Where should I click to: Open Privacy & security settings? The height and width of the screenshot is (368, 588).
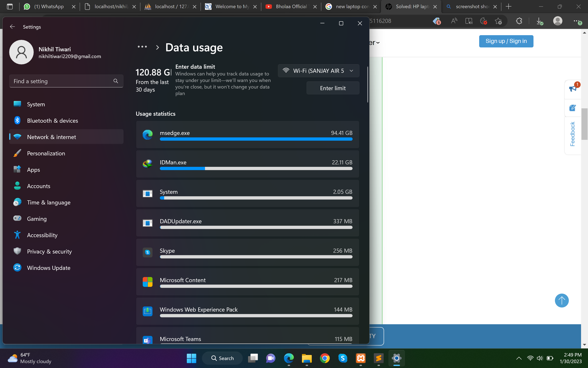66,251
